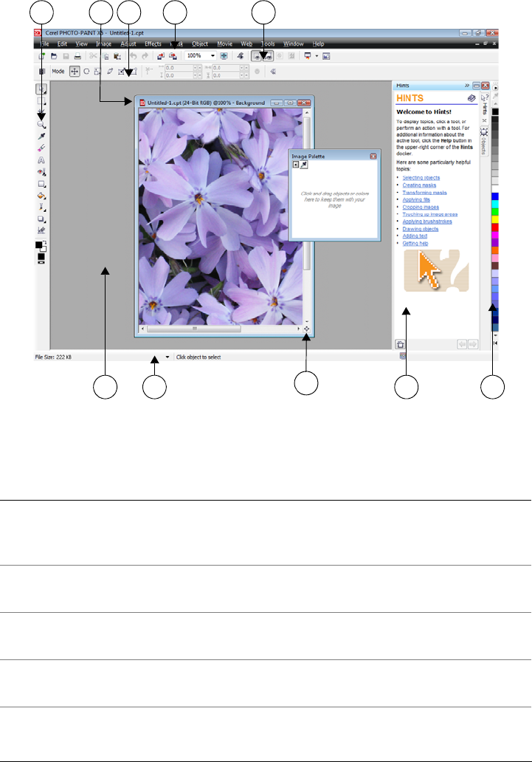Click the navigator icon below the image scrollbar
The image size is (532, 762).
[x=306, y=329]
